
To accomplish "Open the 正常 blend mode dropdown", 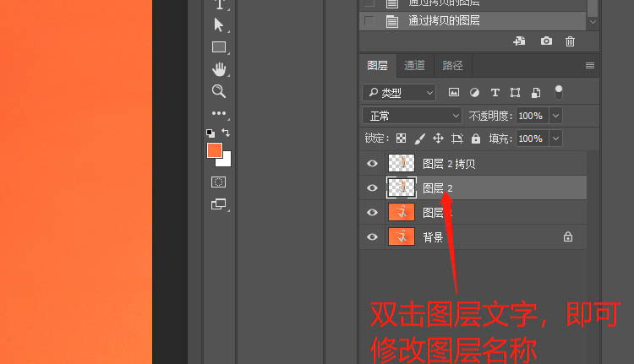I will point(413,116).
